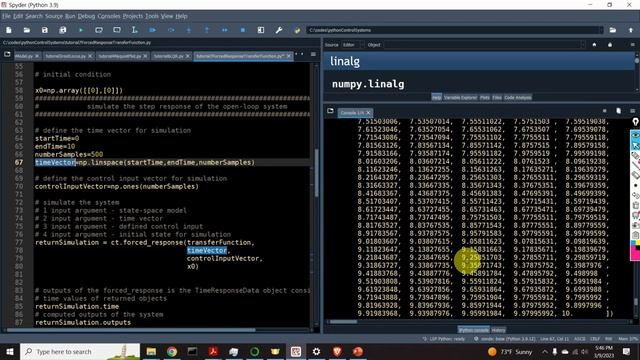Open the File menu
The image size is (640, 360).
click(6, 16)
